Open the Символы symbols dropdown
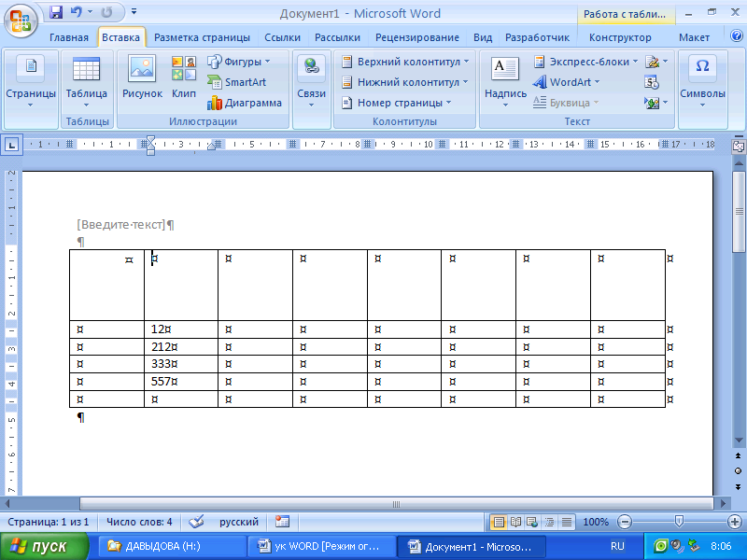The height and width of the screenshot is (560, 747). (x=703, y=81)
